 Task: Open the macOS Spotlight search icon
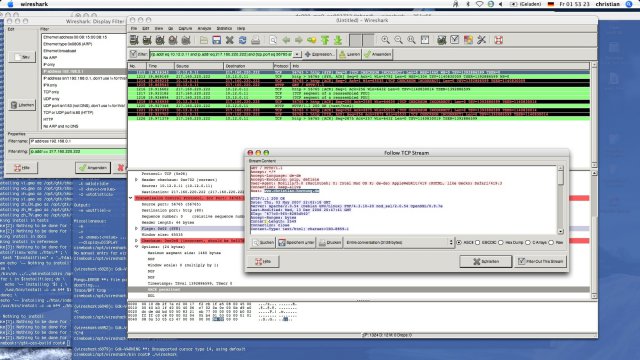pos(629,4)
